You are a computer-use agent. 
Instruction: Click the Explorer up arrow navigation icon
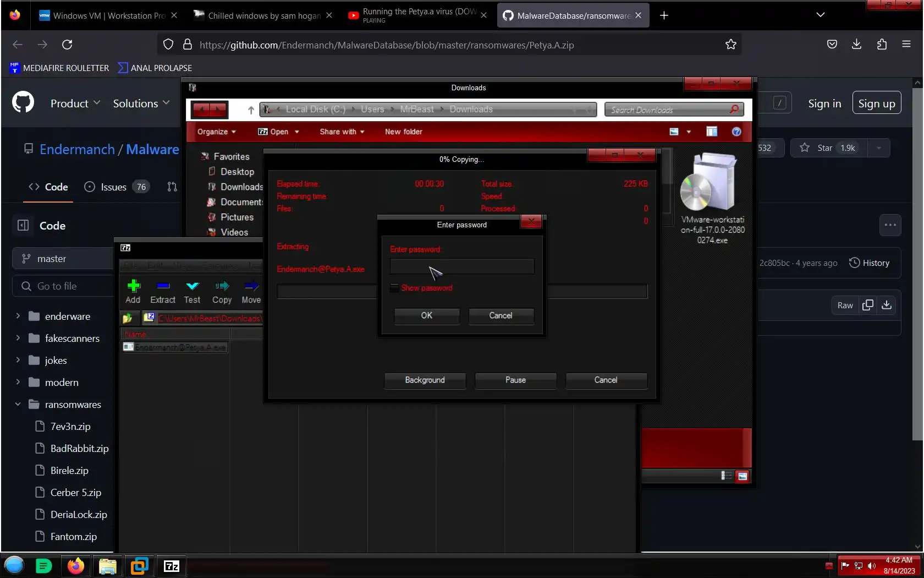click(251, 110)
